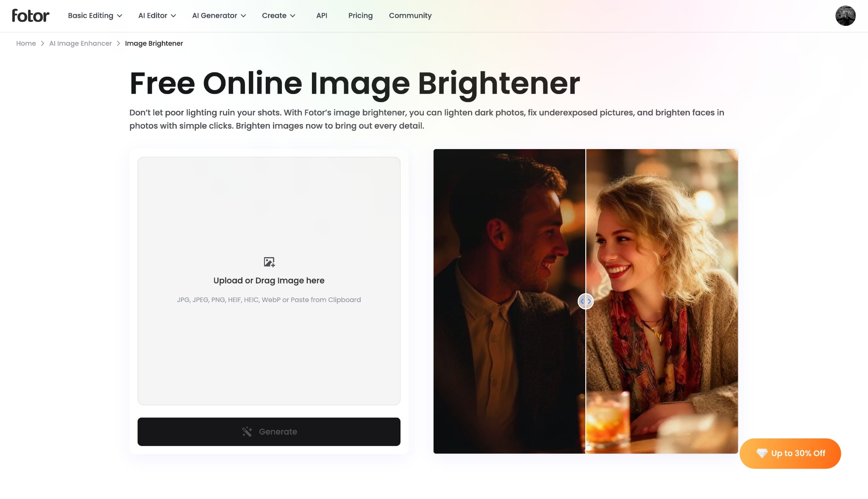Open the Create menu

(x=278, y=16)
